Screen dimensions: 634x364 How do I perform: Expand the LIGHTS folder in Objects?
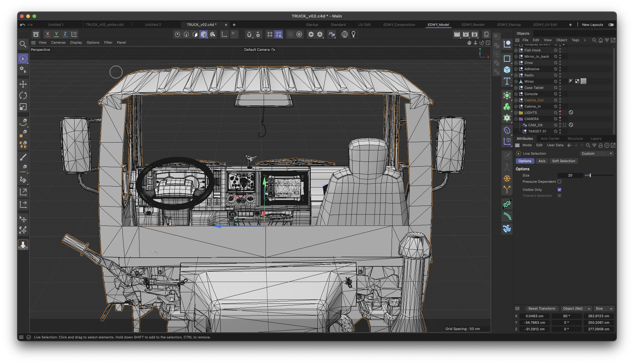516,113
